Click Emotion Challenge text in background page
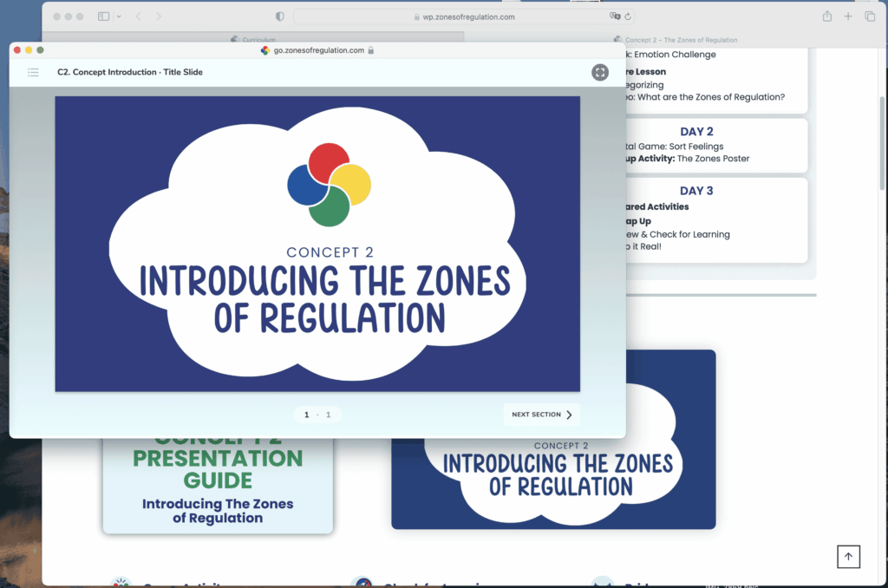Image resolution: width=888 pixels, height=588 pixels. point(675,55)
